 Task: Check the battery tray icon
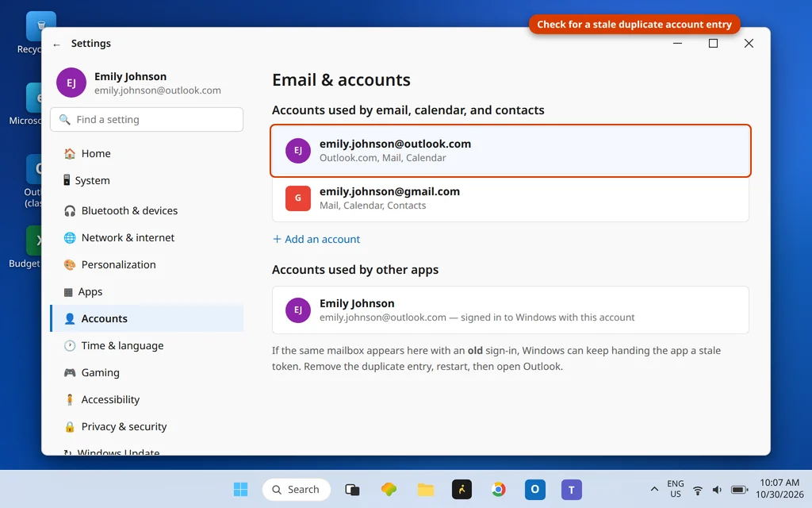coord(739,490)
